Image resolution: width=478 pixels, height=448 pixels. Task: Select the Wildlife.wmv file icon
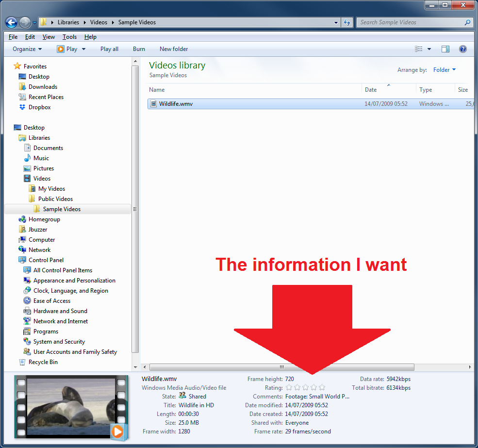154,104
